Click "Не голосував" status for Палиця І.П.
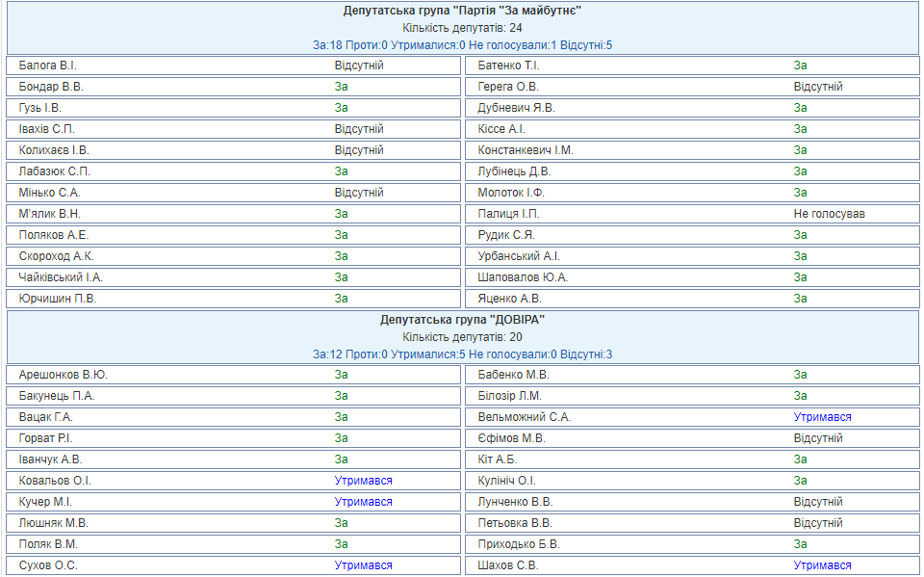Viewport: 924px width, 577px height. (x=829, y=214)
